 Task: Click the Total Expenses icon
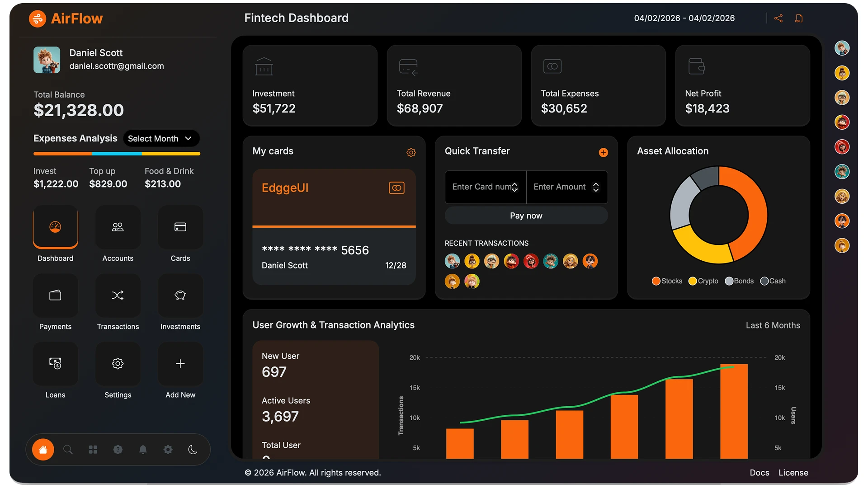552,66
